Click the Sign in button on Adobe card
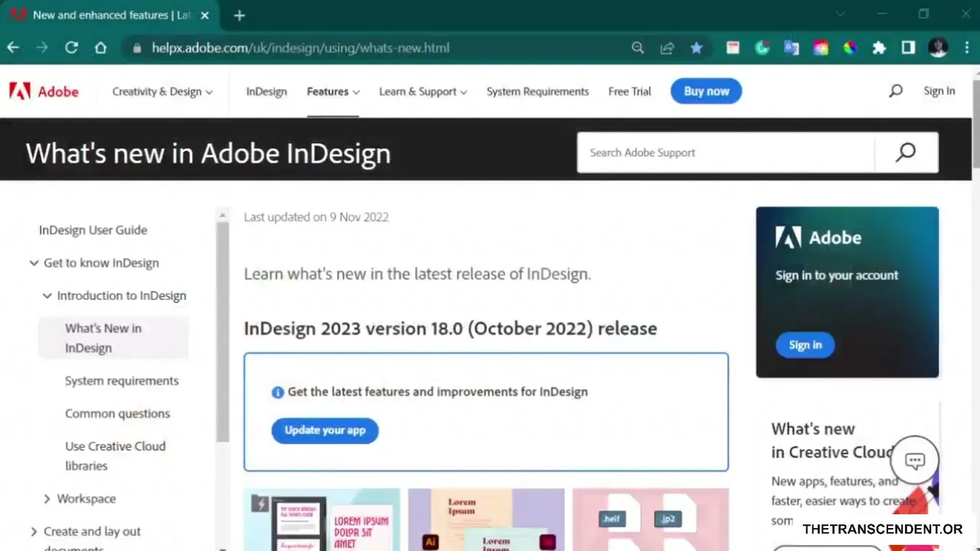 click(805, 344)
